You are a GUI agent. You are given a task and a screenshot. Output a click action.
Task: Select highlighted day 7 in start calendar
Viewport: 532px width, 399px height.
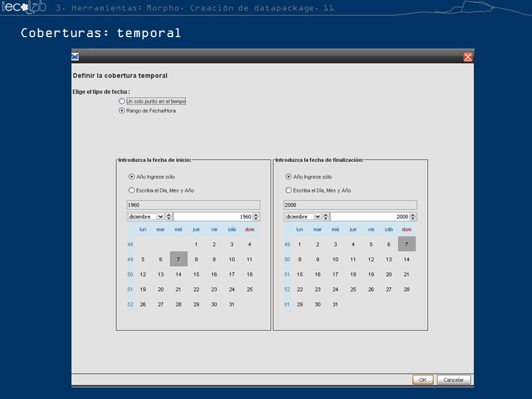pyautogui.click(x=178, y=259)
